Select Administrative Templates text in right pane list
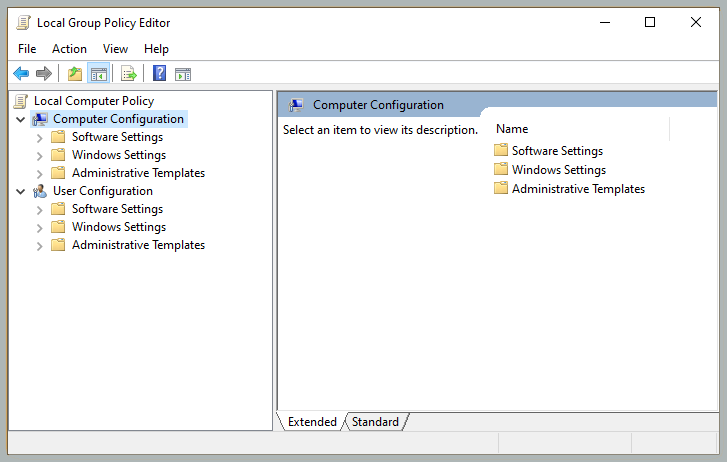727x462 pixels. pos(578,189)
